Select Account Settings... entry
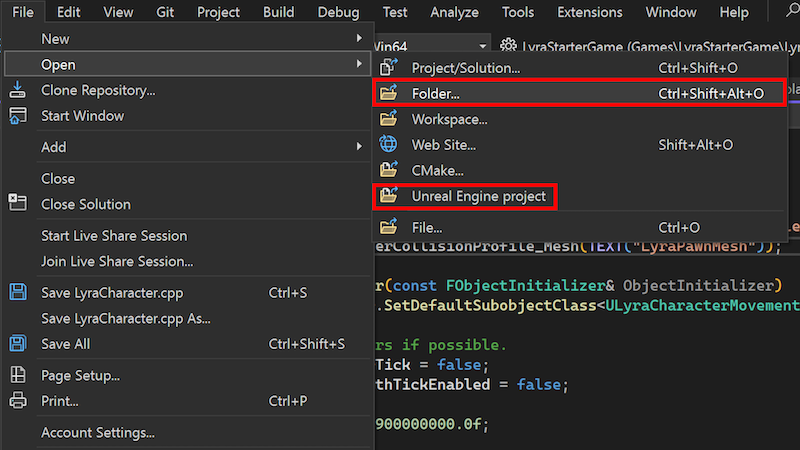Image resolution: width=800 pixels, height=450 pixels. pos(187,433)
